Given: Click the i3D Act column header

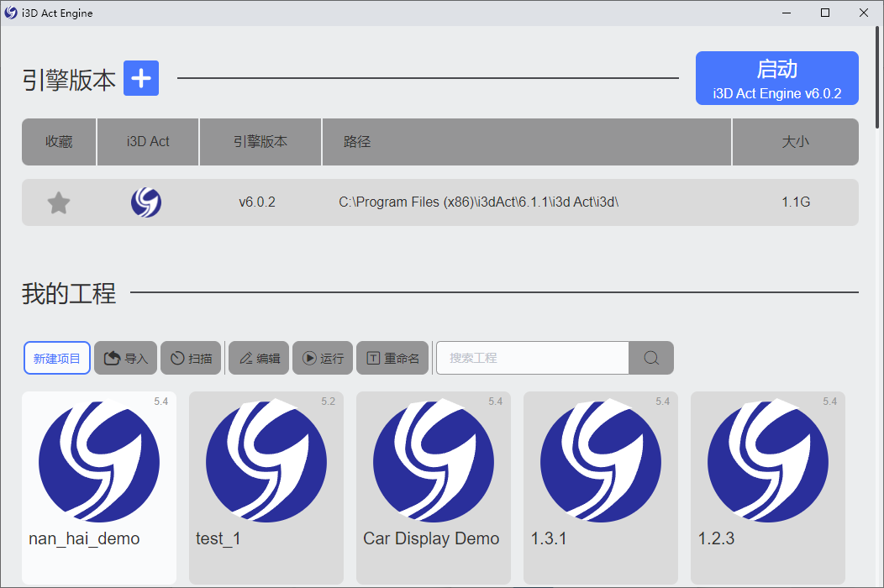Looking at the screenshot, I should tap(148, 141).
